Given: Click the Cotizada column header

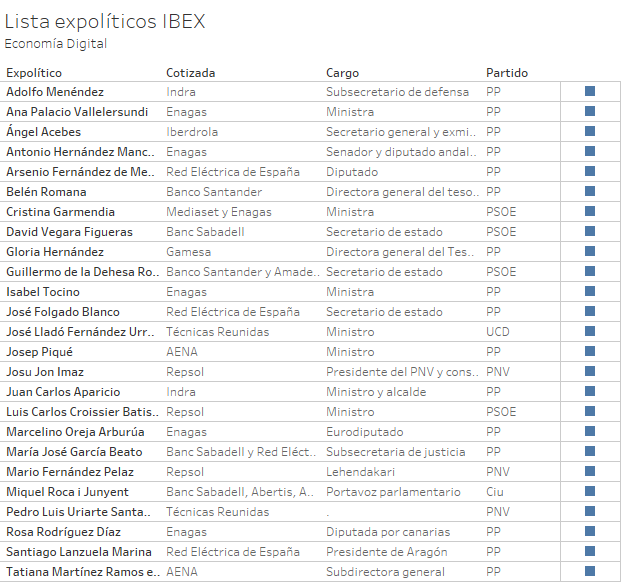Looking at the screenshot, I should [x=190, y=73].
